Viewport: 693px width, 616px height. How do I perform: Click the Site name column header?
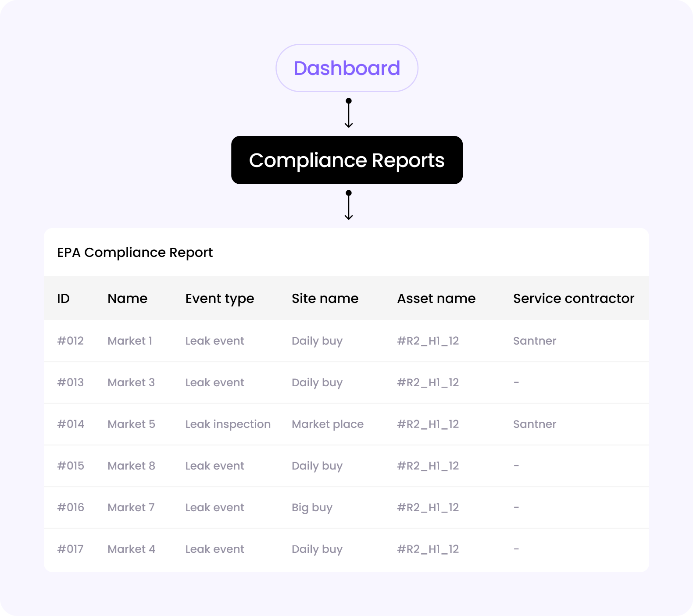point(325,299)
